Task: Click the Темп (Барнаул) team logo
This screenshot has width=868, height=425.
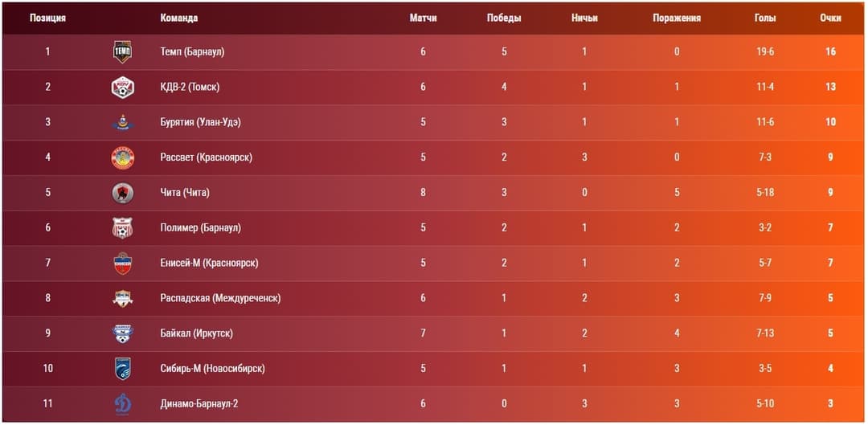Action: [122, 52]
